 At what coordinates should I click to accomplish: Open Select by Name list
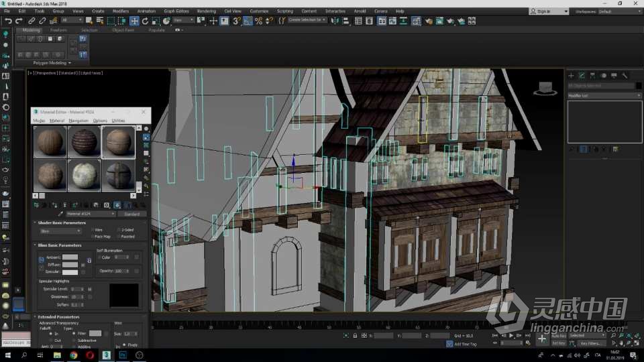tap(100, 21)
